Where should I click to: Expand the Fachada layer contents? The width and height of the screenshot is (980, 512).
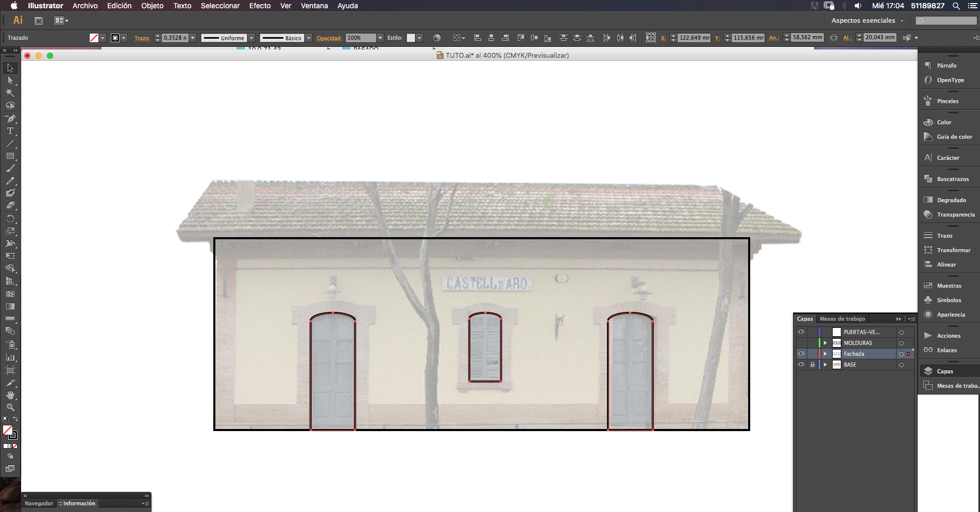[825, 354]
